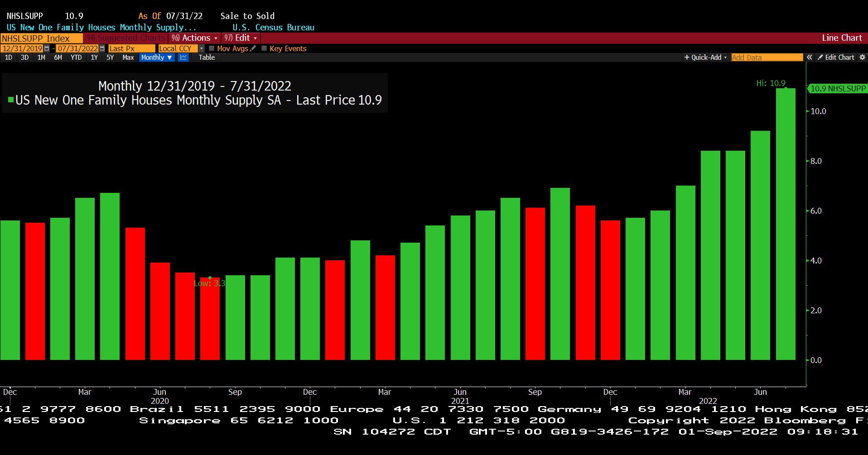Select the 1D range tab

9,57
